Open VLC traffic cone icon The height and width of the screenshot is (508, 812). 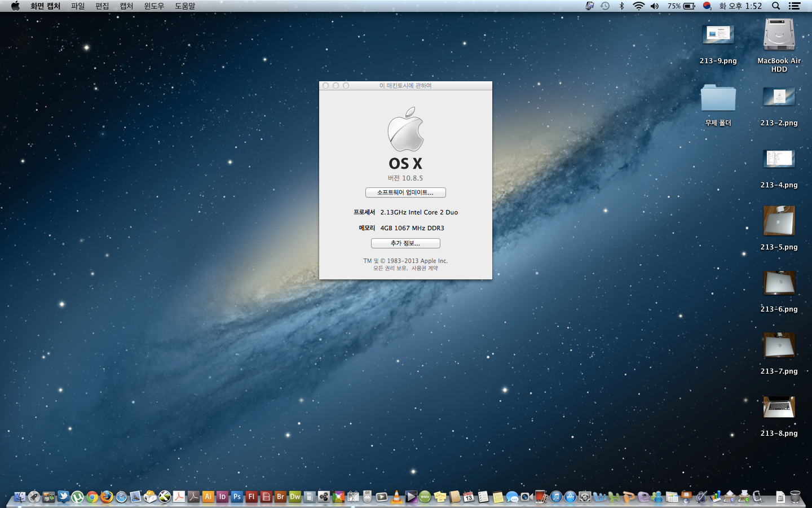396,497
